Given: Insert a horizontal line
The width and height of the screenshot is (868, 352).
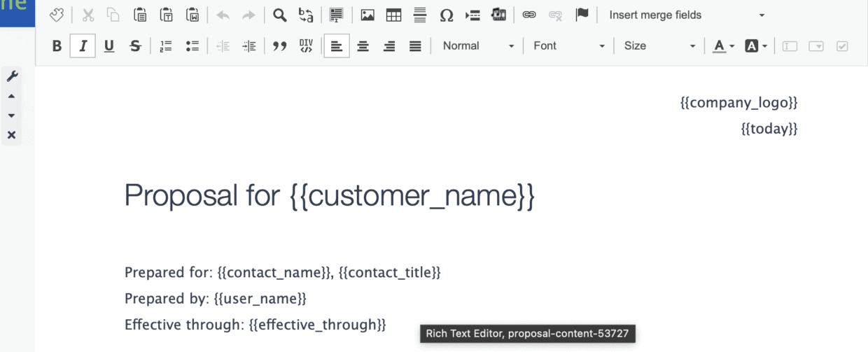Looking at the screenshot, I should point(420,15).
